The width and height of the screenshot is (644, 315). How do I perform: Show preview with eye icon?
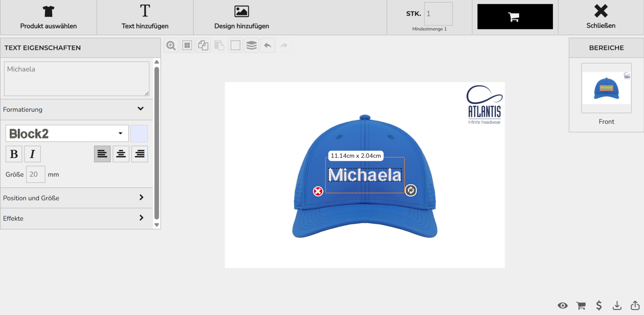[x=563, y=306]
